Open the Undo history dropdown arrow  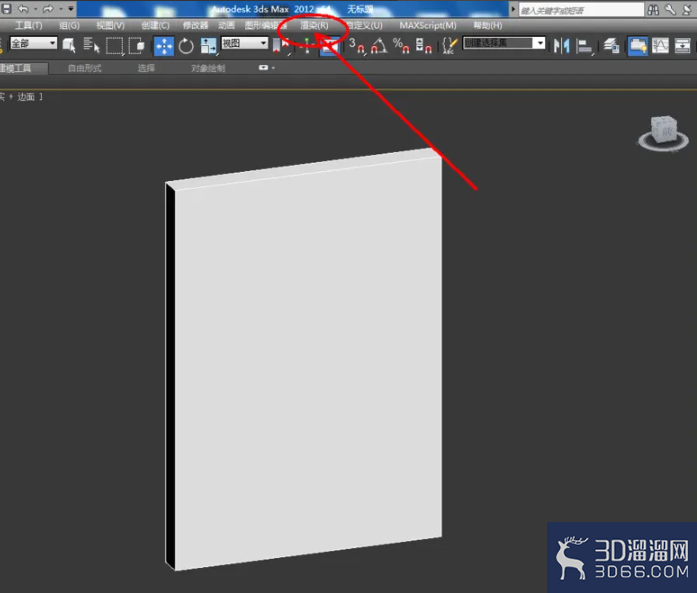click(x=35, y=8)
